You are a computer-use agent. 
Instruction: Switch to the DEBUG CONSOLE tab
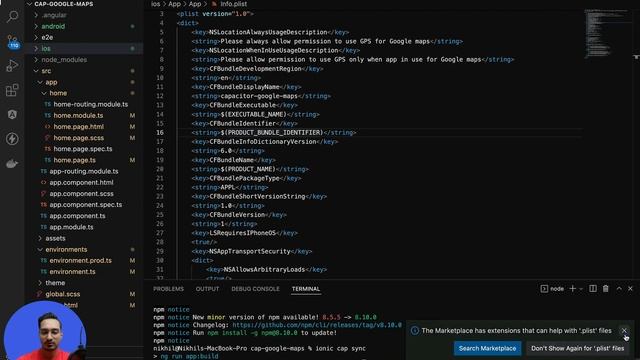[x=255, y=289]
